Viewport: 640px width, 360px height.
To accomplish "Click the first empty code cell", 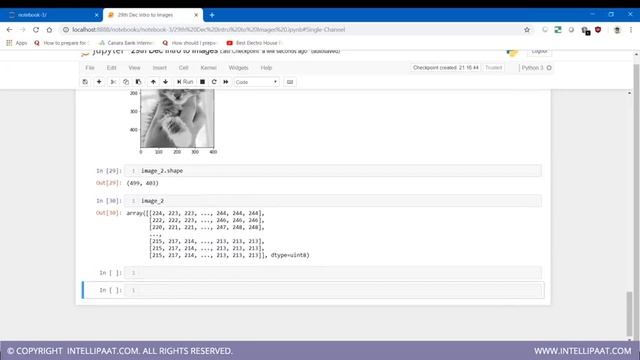I will point(333,273).
